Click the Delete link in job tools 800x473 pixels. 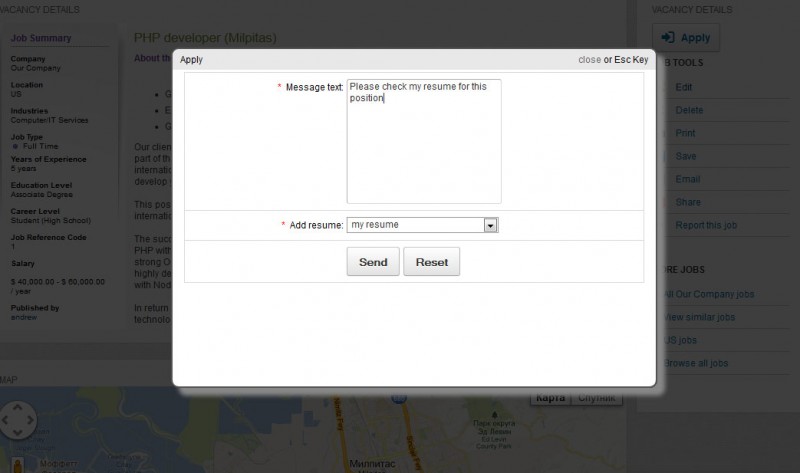point(689,110)
